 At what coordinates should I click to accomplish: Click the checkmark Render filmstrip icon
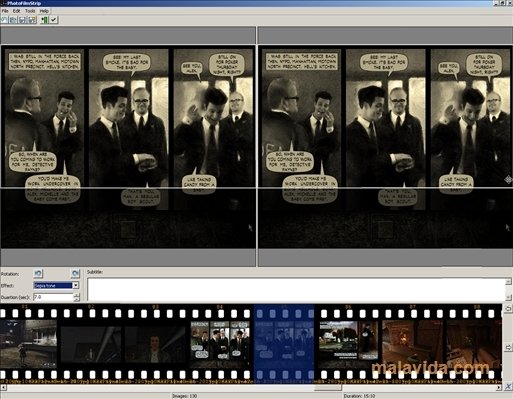point(54,20)
